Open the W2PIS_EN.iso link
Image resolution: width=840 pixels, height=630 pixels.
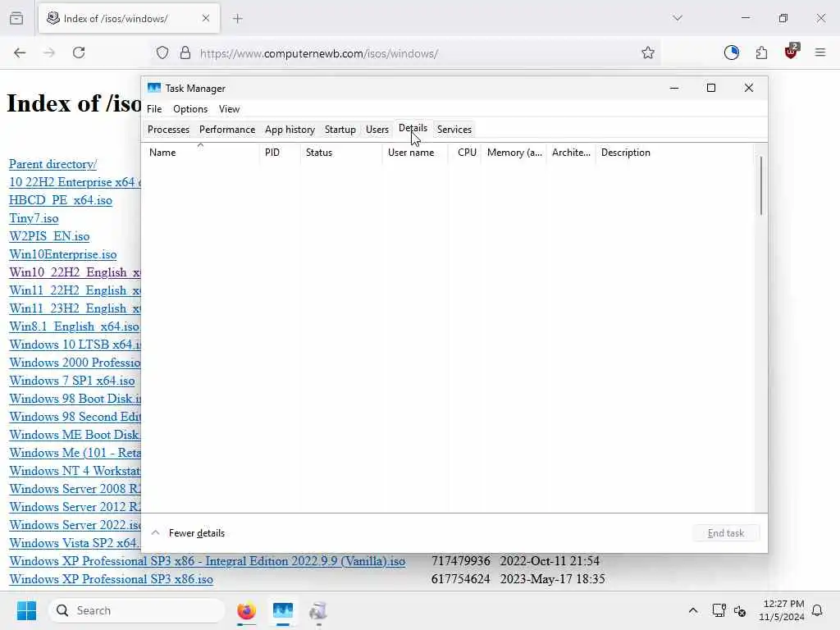click(49, 236)
